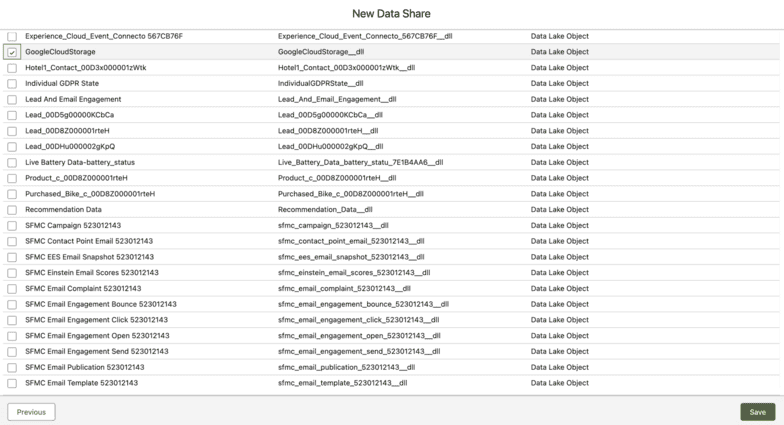Select the Recommendation Data checkbox

(x=12, y=210)
